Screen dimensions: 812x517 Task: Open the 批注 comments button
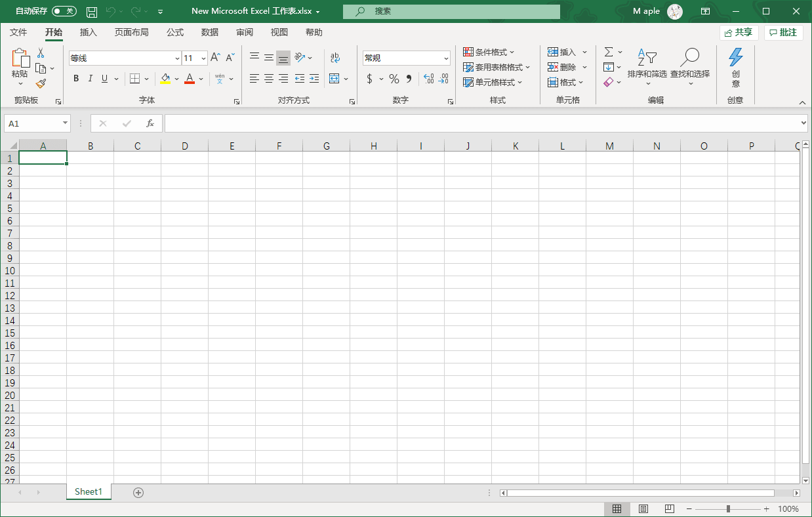[x=784, y=32]
